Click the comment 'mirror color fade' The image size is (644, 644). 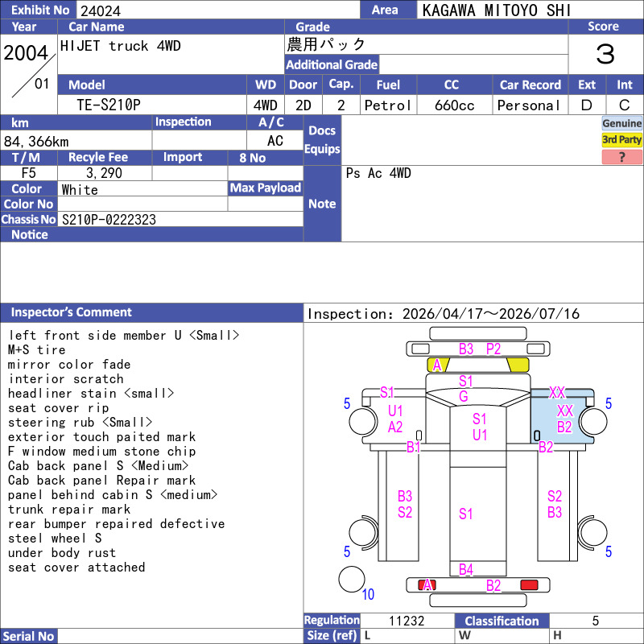[x=69, y=365]
